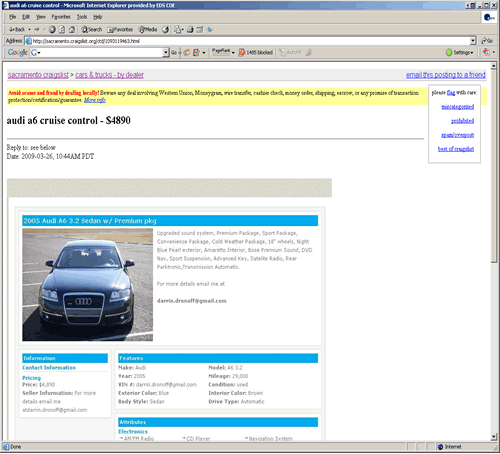Click the 2005 Audi A6 3.2 Sedan heading
This screenshot has height=454, width=500.
click(90, 221)
